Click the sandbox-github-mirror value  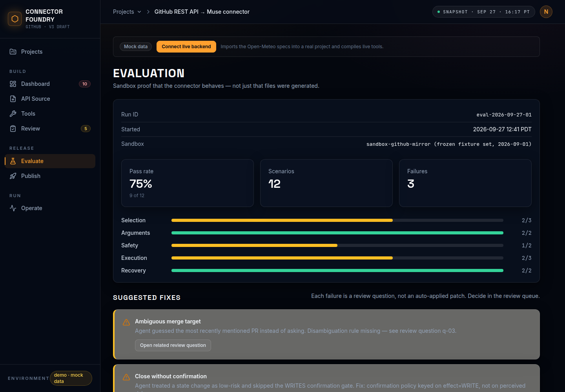point(449,144)
